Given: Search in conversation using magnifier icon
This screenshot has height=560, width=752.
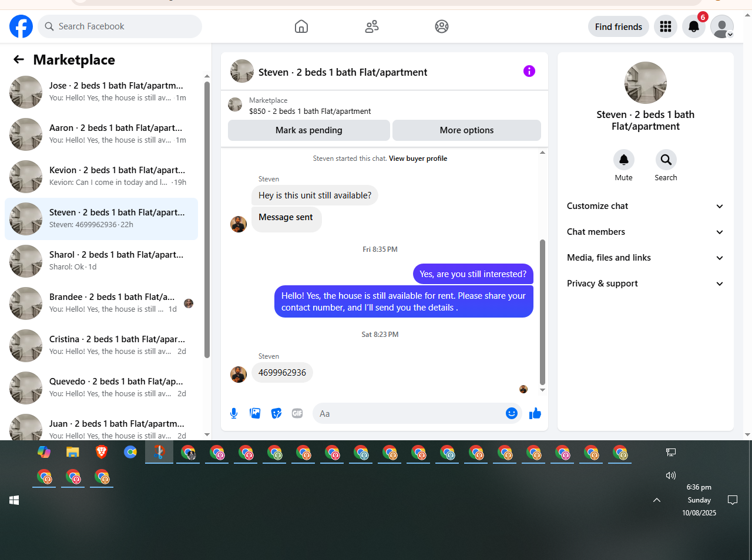Looking at the screenshot, I should tap(666, 160).
